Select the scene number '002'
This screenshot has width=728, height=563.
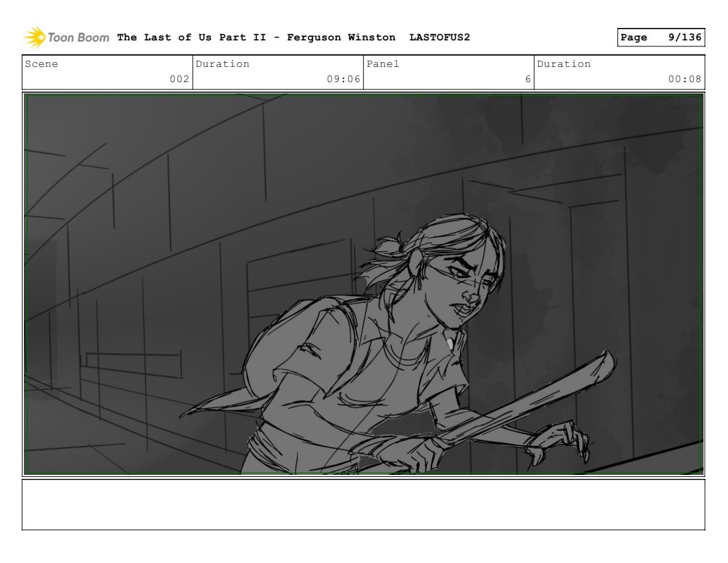pos(179,79)
